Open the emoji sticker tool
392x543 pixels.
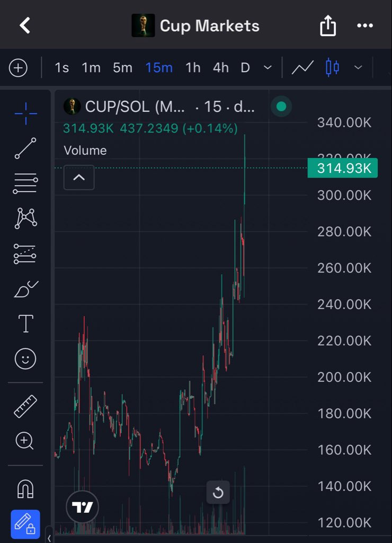(25, 359)
